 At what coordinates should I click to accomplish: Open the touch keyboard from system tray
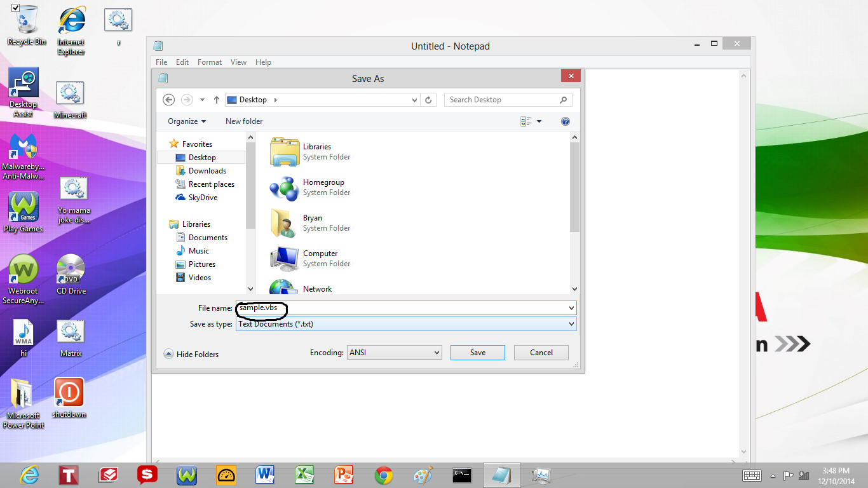752,475
